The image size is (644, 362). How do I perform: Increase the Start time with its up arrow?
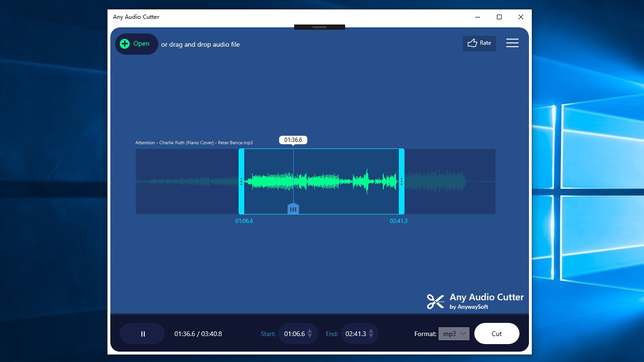[x=309, y=331]
